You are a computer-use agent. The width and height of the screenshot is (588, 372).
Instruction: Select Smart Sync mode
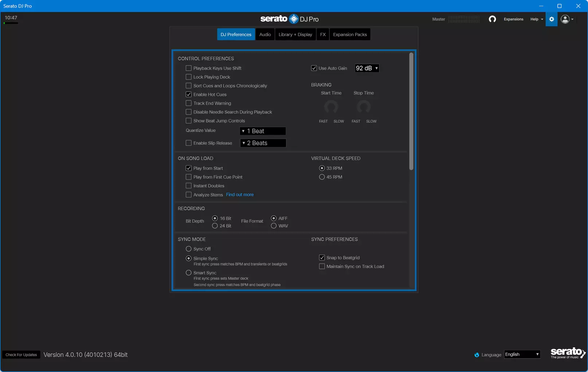188,272
